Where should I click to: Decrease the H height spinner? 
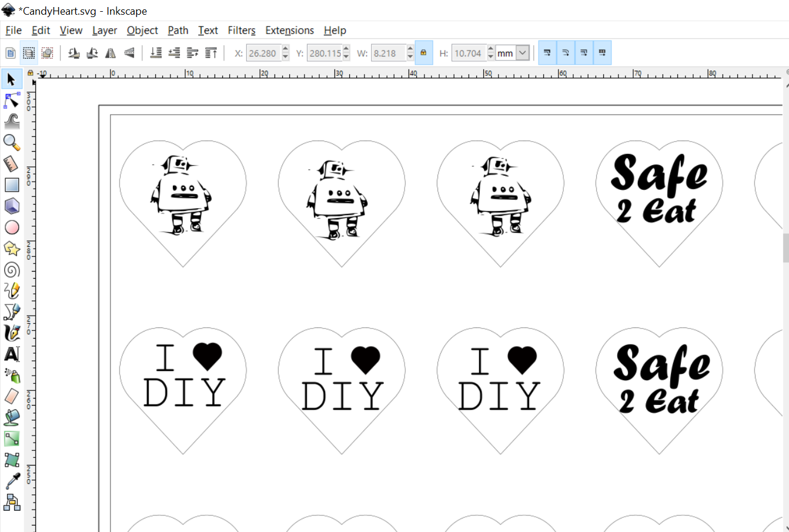[x=491, y=57]
